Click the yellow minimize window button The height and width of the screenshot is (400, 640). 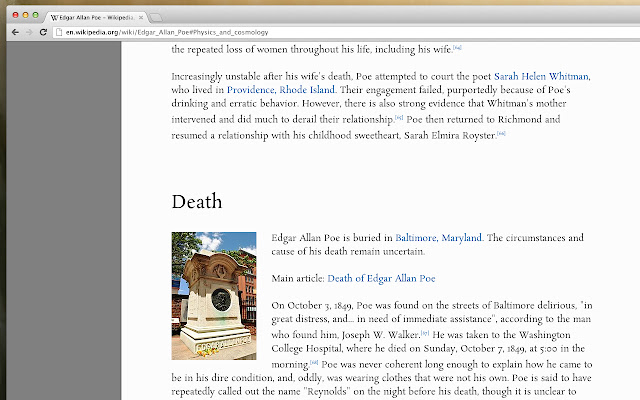(25, 15)
